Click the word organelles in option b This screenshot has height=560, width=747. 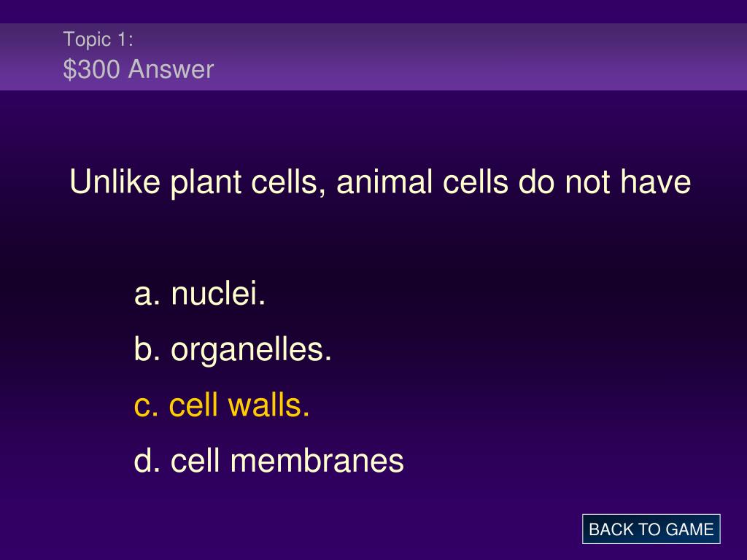[251, 349]
